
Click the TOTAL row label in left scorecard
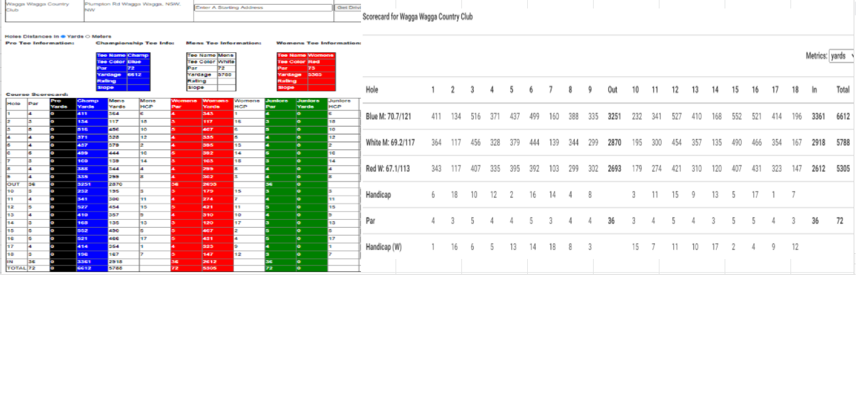[16, 268]
